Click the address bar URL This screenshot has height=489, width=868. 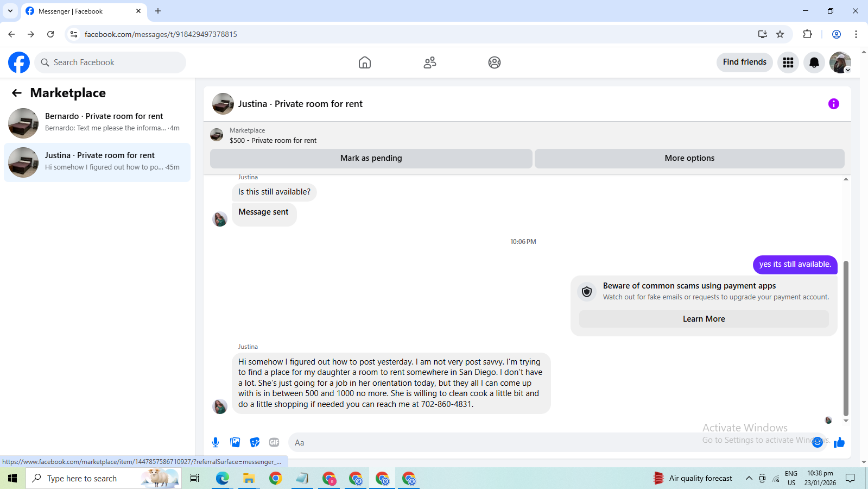(161, 34)
